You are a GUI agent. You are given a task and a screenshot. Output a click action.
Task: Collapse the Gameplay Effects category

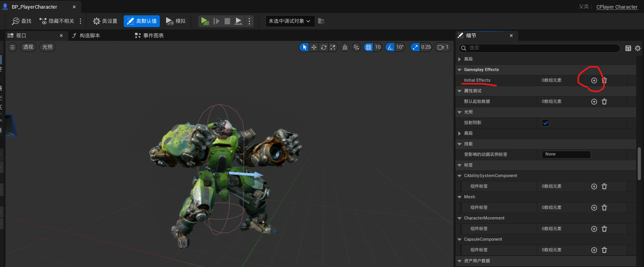(459, 70)
